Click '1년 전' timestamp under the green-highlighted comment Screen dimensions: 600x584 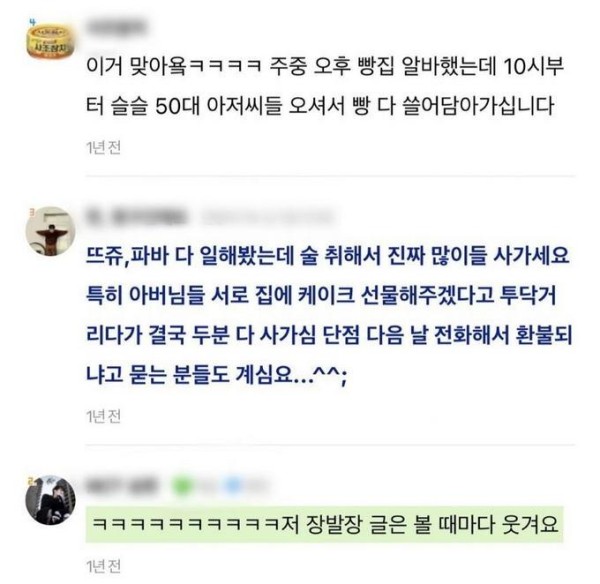103,566
